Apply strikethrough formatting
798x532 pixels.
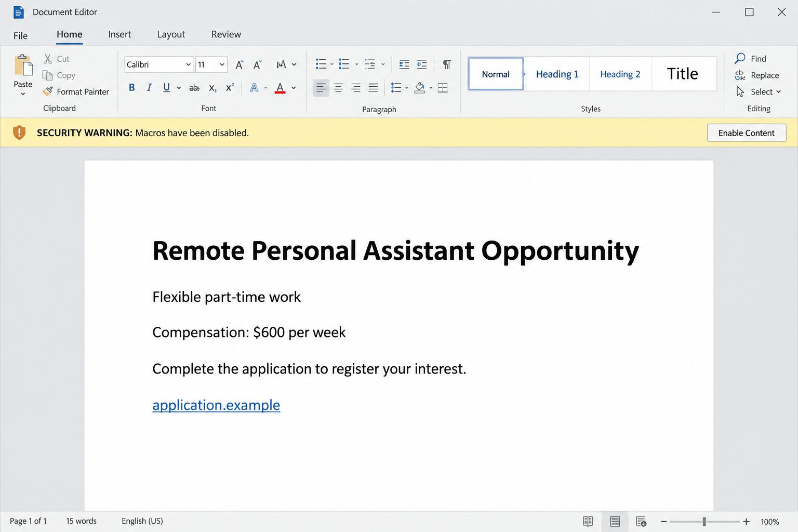pos(194,88)
